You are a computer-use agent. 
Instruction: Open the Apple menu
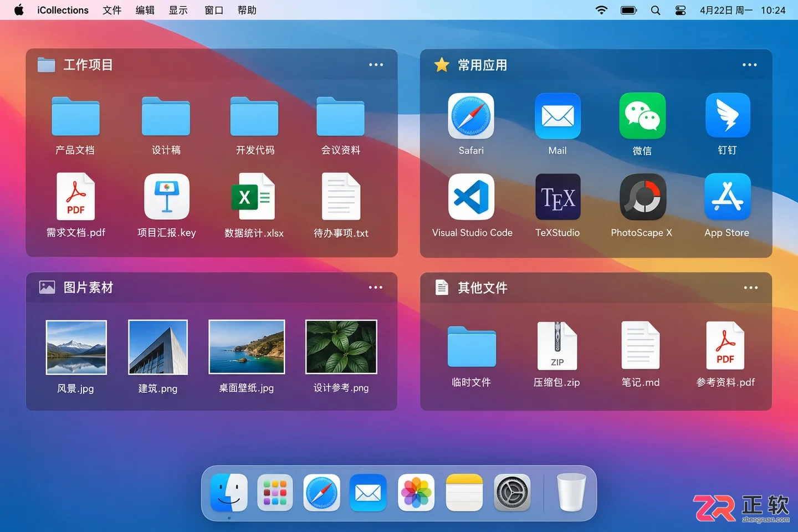click(x=19, y=10)
